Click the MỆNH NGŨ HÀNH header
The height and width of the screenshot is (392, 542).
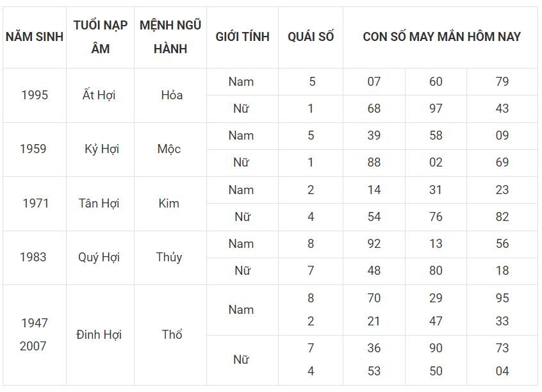tap(170, 37)
